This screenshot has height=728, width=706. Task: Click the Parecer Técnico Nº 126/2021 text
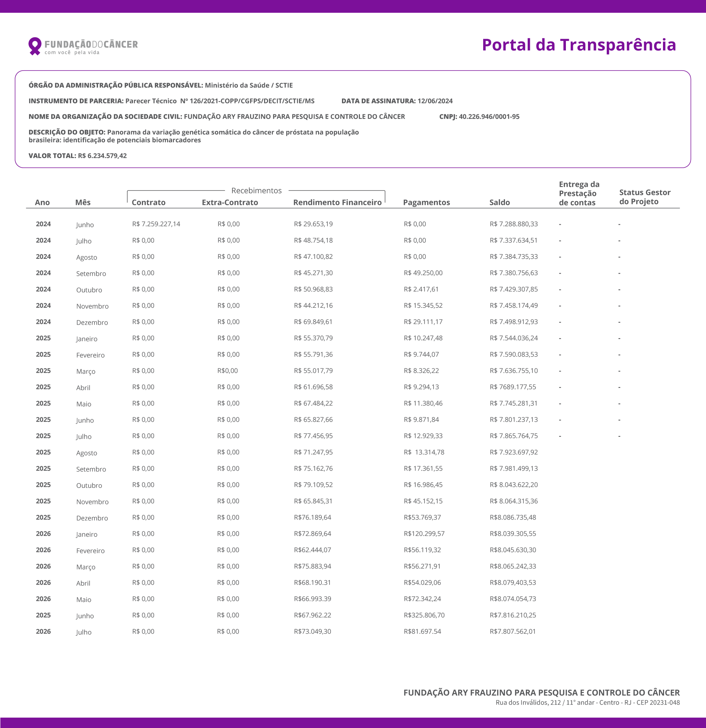220,101
